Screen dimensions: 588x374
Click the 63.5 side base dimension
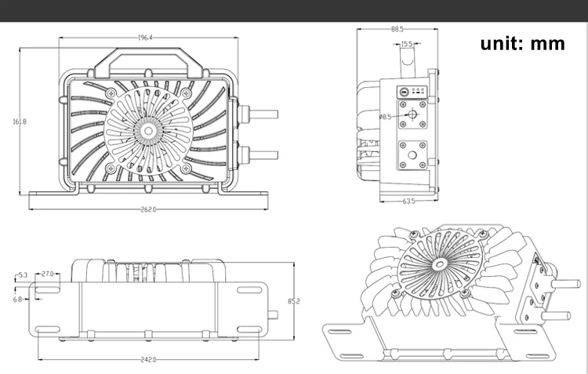point(408,202)
